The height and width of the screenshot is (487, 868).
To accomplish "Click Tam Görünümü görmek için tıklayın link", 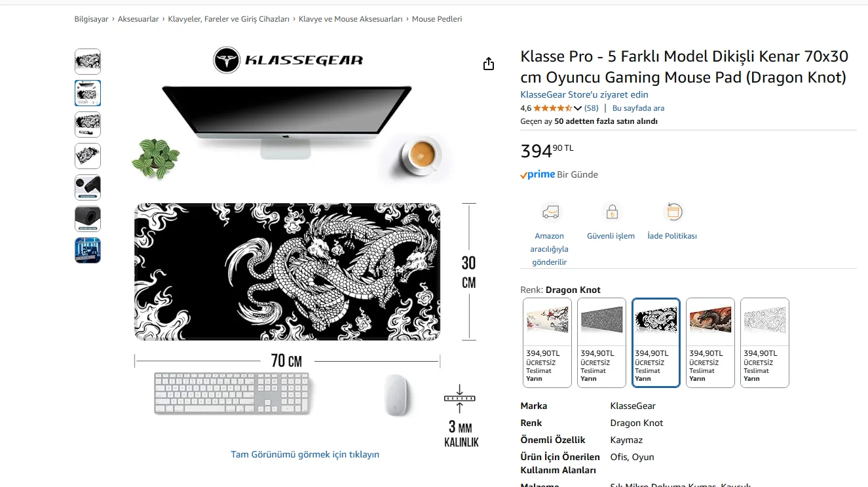I will pyautogui.click(x=305, y=454).
